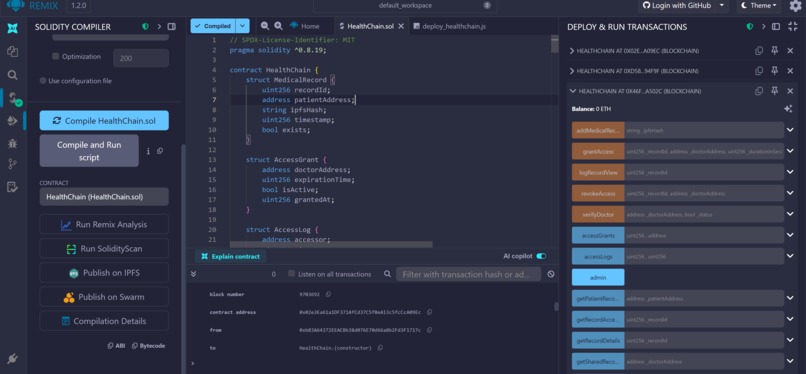The image size is (806, 374).
Task: Expand contract at 0XD58...94F9F
Action: [572, 71]
